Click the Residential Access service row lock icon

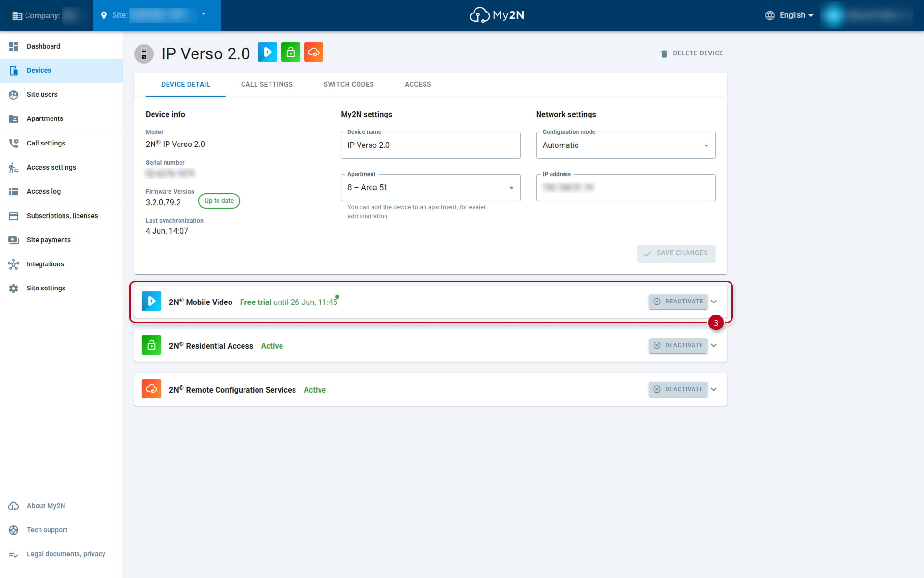(x=152, y=345)
